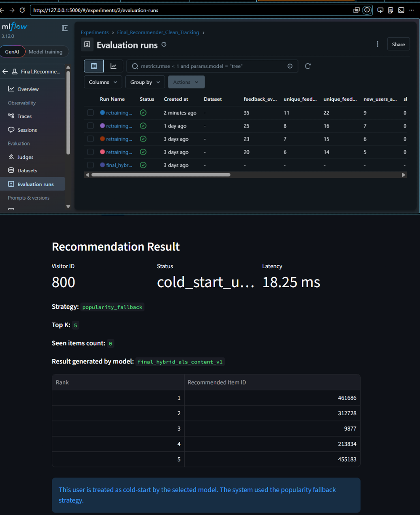420x515 pixels.
Task: Click status check of final_hybr... run
Action: (143, 165)
